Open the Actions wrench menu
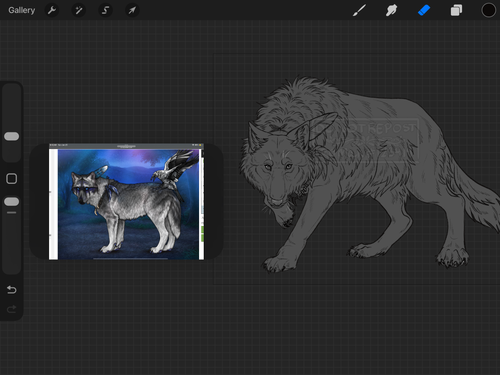 point(52,10)
